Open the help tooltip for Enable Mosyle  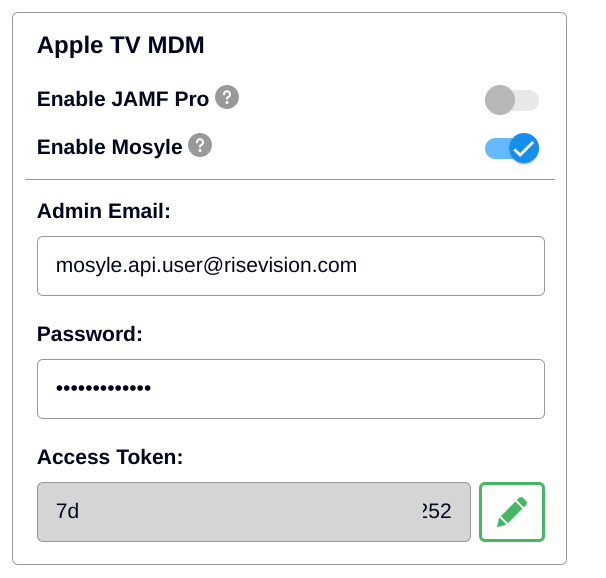[x=200, y=145]
